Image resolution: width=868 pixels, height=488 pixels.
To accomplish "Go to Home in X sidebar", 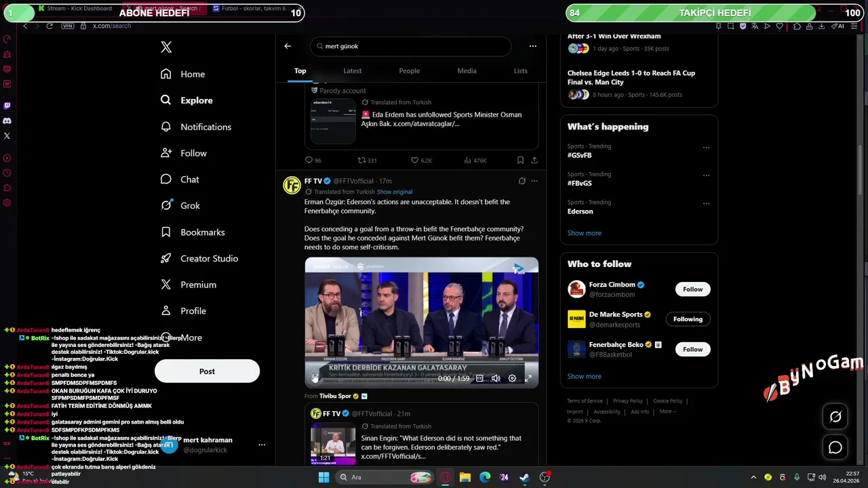I will point(183,74).
